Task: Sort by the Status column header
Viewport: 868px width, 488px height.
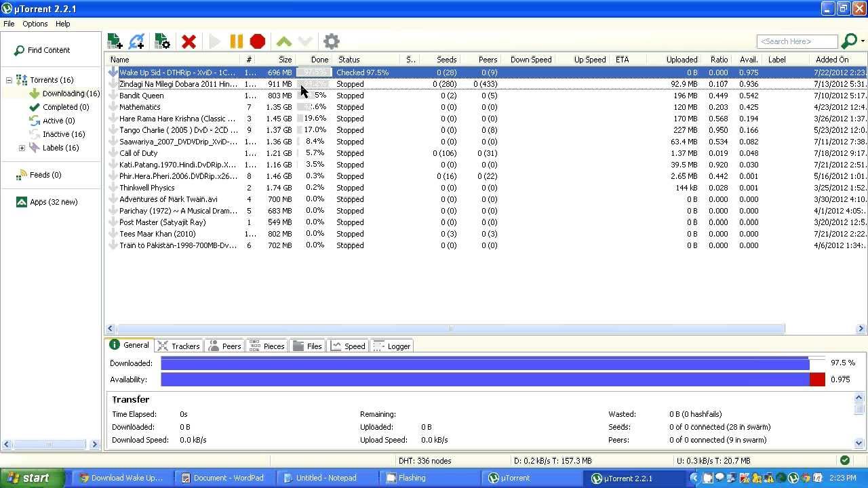Action: (368, 60)
